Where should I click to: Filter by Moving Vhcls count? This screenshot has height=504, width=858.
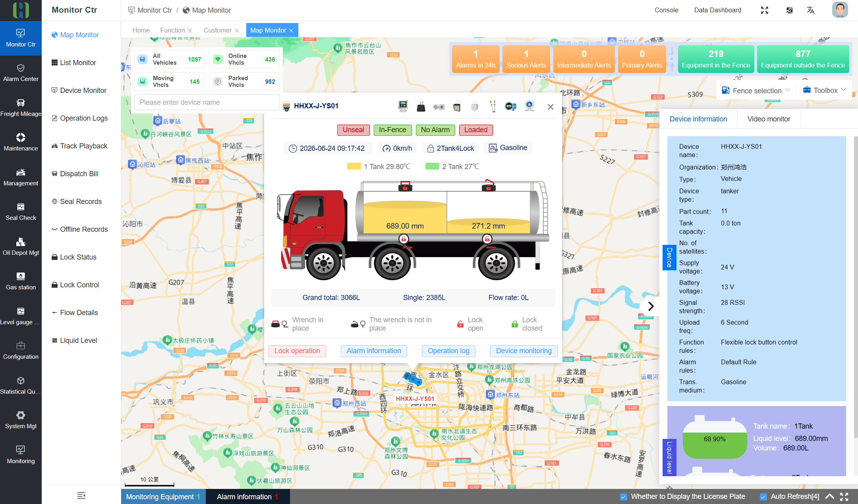pyautogui.click(x=169, y=81)
